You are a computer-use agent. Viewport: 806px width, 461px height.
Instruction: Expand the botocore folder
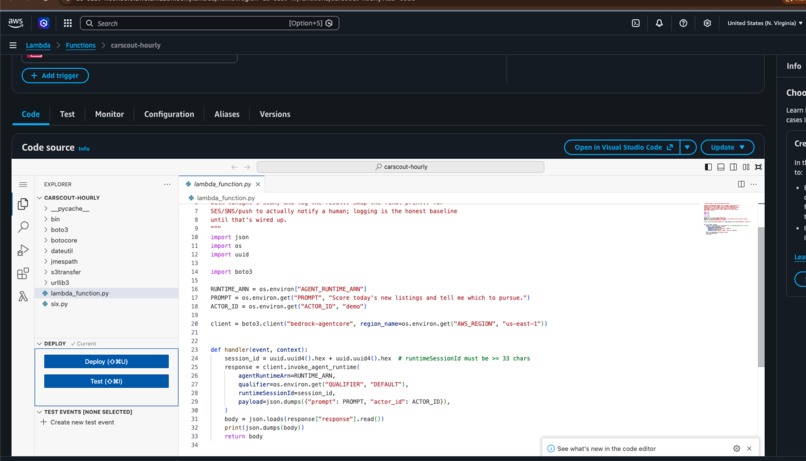click(x=46, y=241)
